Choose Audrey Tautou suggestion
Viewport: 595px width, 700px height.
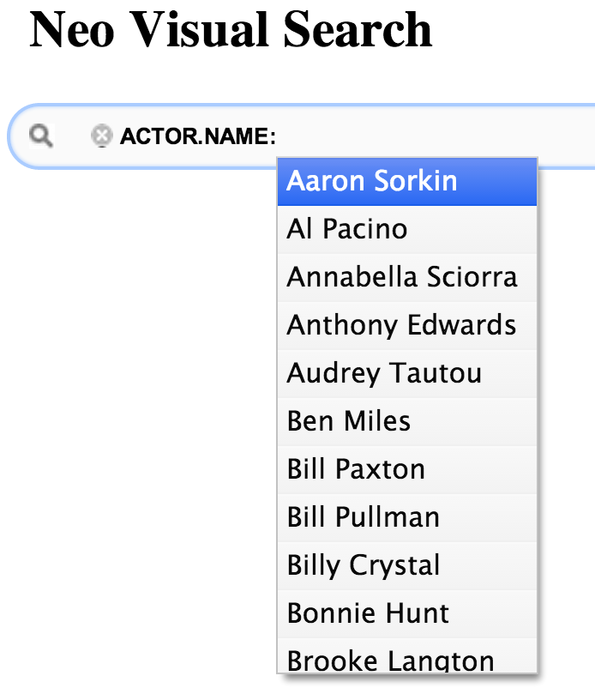click(383, 373)
